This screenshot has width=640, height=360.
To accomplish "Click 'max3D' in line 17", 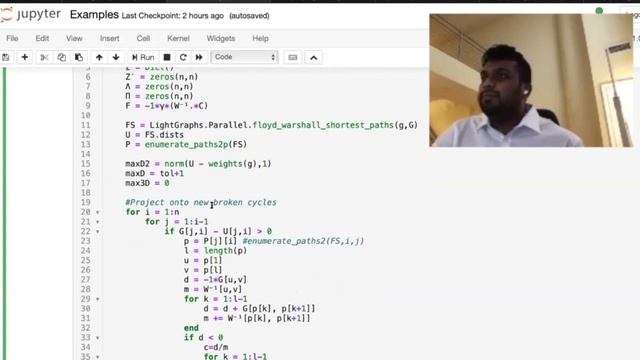I will 138,183.
